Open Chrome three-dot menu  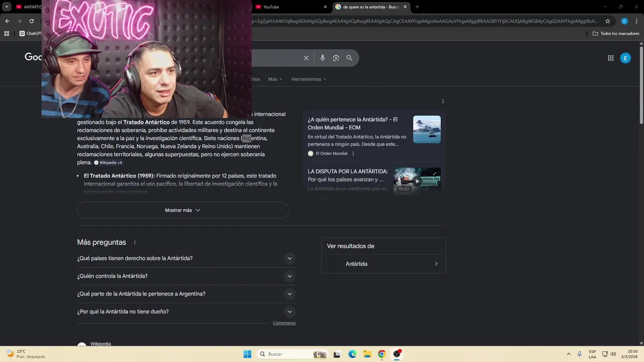(636, 21)
